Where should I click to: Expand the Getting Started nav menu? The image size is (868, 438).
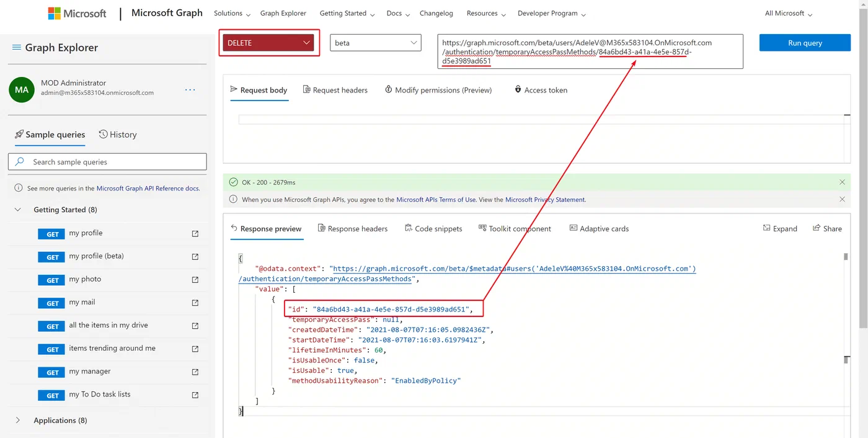347,14
